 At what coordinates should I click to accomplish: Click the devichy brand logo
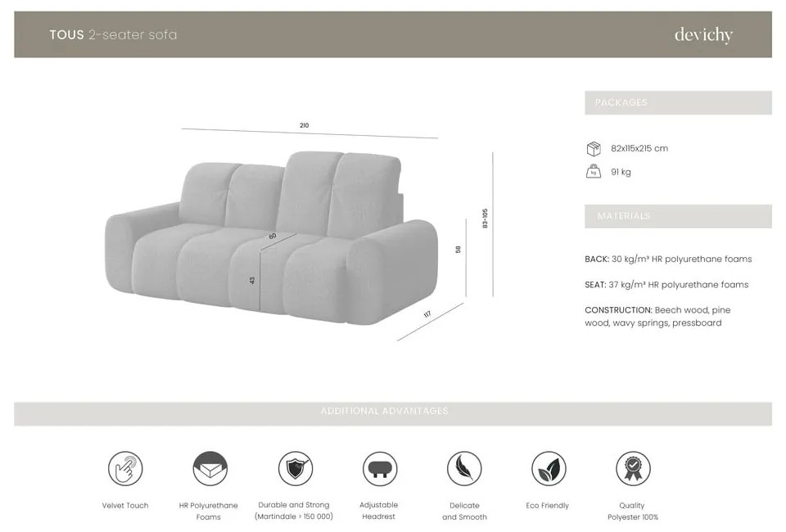pos(703,34)
